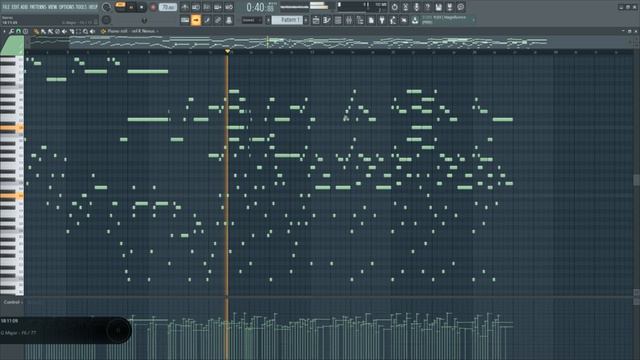Screen dimensions: 640x360
Task: Toggle the recording countdown
Action: (x=207, y=7)
